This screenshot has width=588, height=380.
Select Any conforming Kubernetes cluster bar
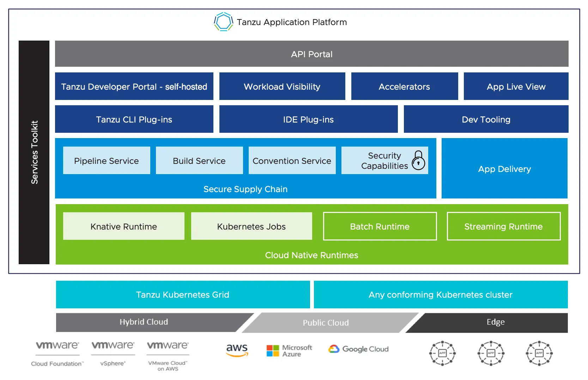(x=441, y=295)
